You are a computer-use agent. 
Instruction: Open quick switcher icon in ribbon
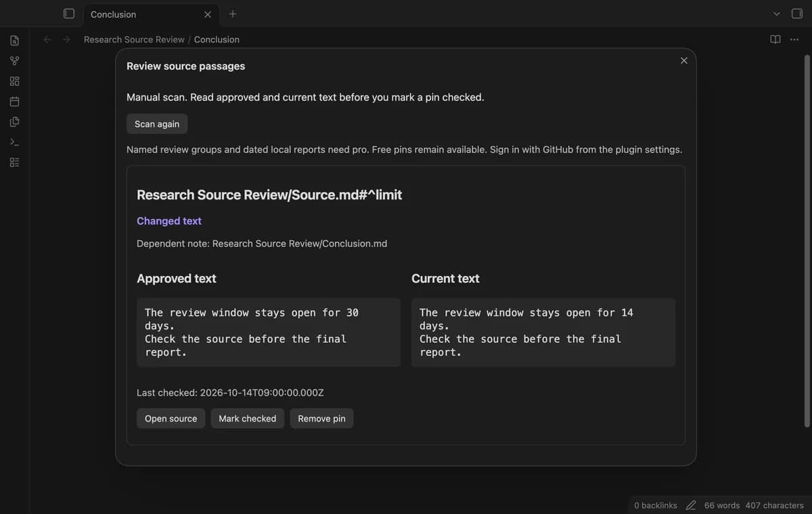pos(14,41)
